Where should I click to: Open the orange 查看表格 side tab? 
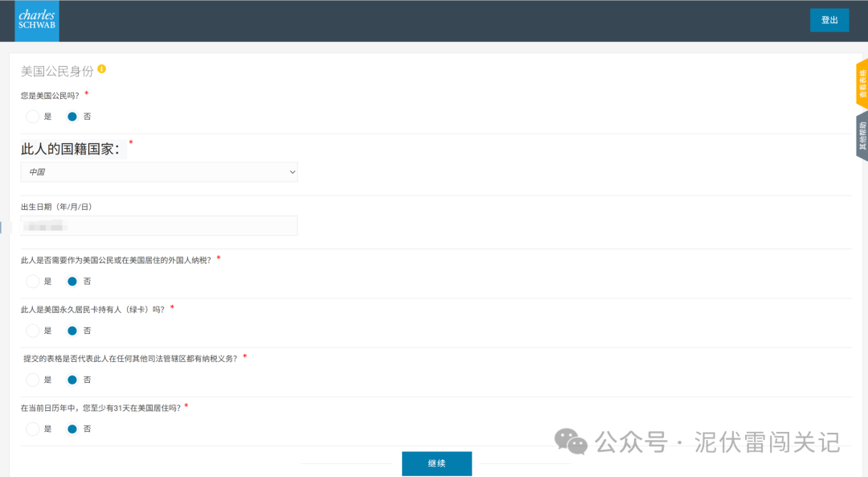pos(862,84)
